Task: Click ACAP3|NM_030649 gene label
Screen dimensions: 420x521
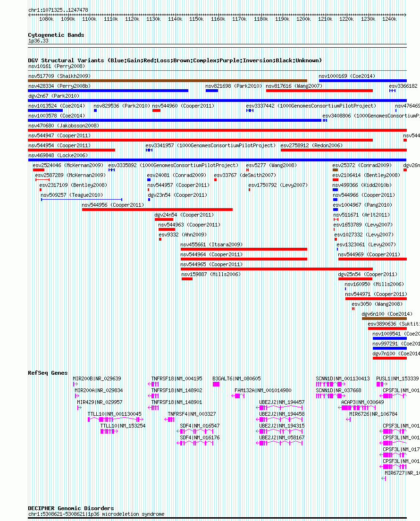Action: 362,403
